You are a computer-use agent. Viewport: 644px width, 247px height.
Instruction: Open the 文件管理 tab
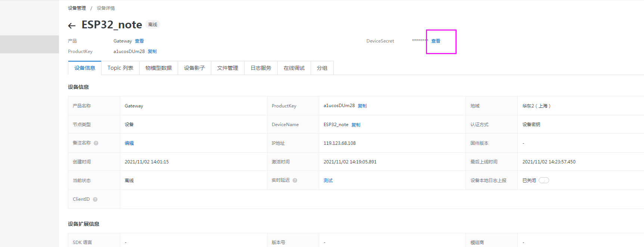click(228, 68)
